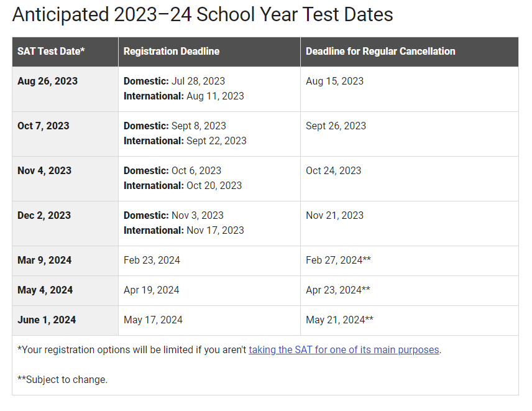Select the Aug 26, 2023 test date cell
Screen dimensions: 532x411
point(48,81)
